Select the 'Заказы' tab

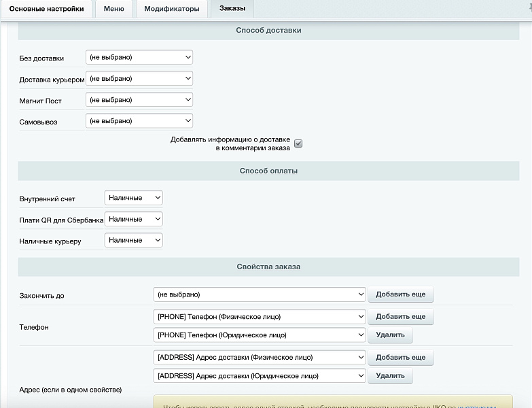[232, 9]
